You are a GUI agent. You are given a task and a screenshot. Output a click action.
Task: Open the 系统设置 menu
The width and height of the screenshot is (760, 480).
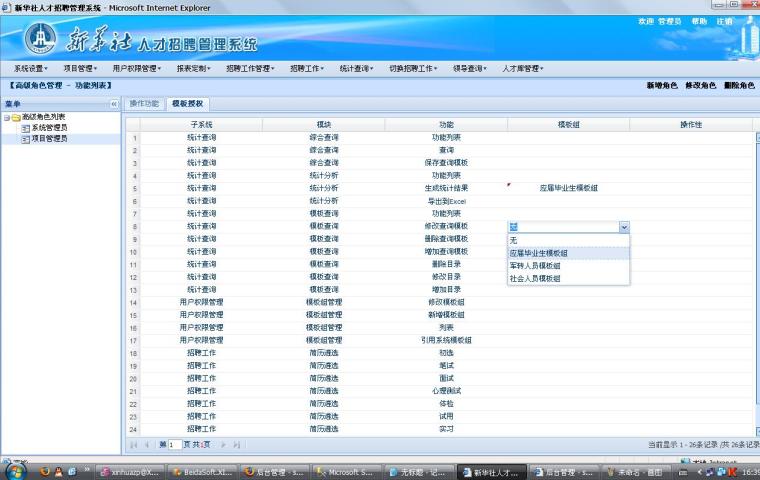(32, 69)
